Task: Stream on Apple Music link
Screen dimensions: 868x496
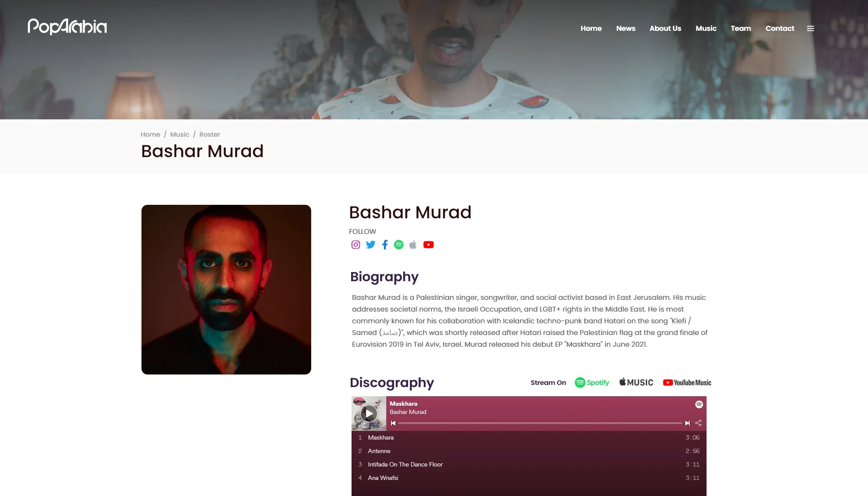Action: (636, 382)
